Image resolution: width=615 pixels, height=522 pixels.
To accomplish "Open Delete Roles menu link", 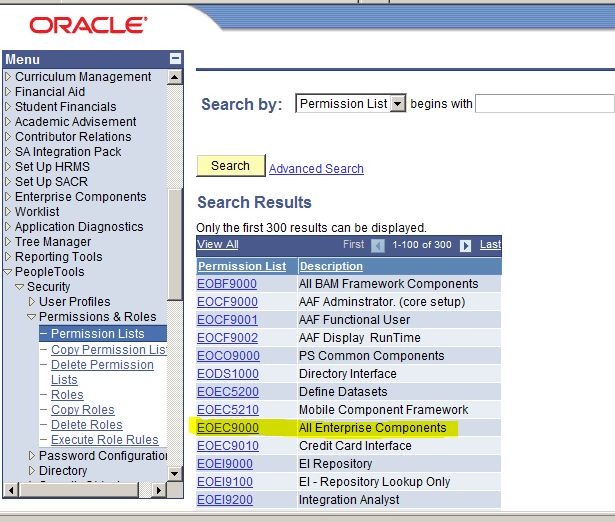I will click(86, 424).
